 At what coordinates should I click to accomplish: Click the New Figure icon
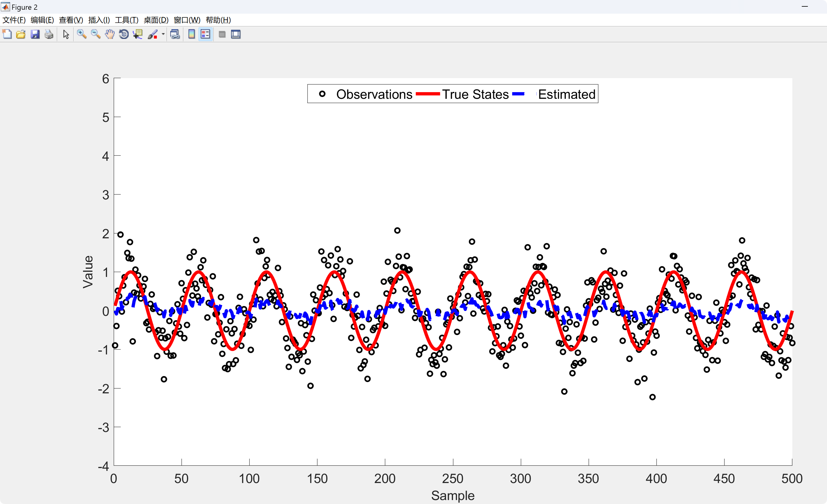[7, 34]
